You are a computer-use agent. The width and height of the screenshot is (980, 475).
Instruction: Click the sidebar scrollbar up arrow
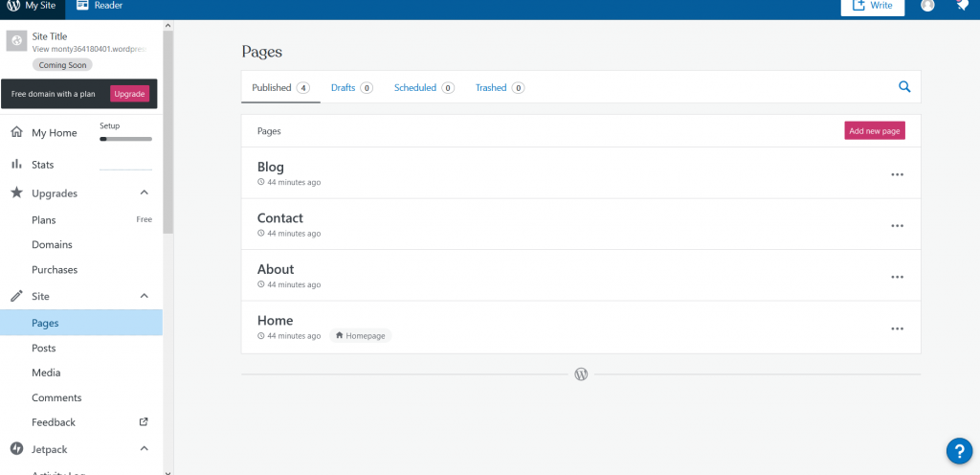point(167,26)
